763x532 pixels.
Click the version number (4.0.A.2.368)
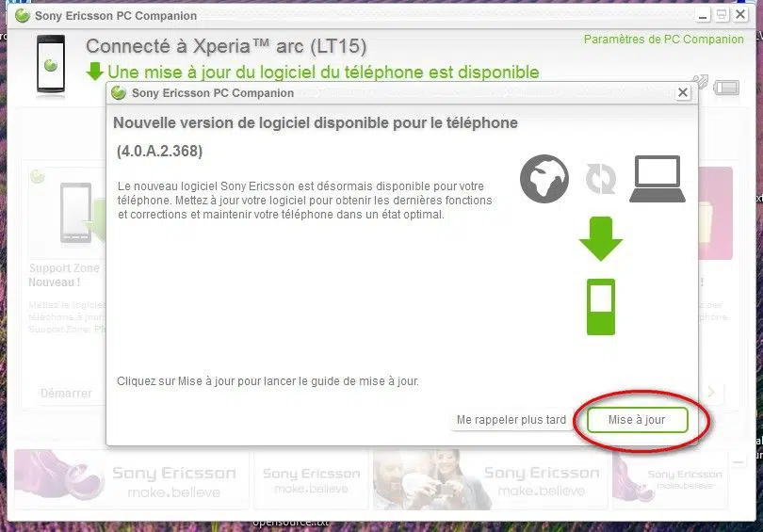pyautogui.click(x=159, y=151)
